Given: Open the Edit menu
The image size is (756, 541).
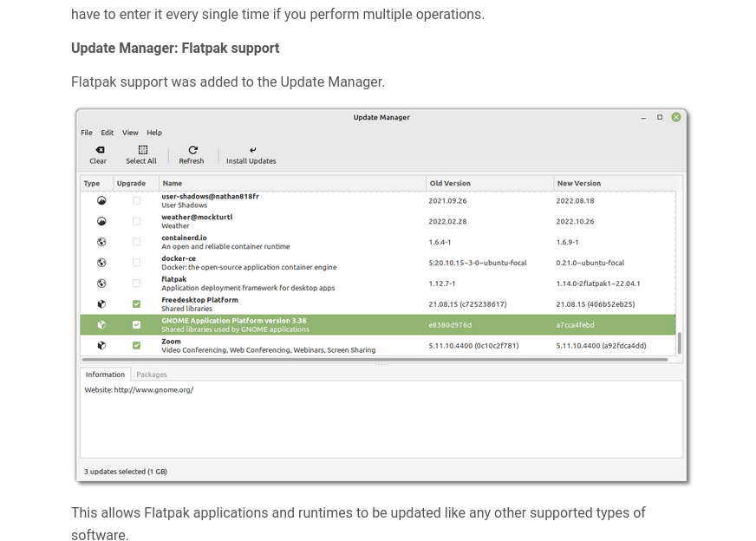Looking at the screenshot, I should 108,133.
